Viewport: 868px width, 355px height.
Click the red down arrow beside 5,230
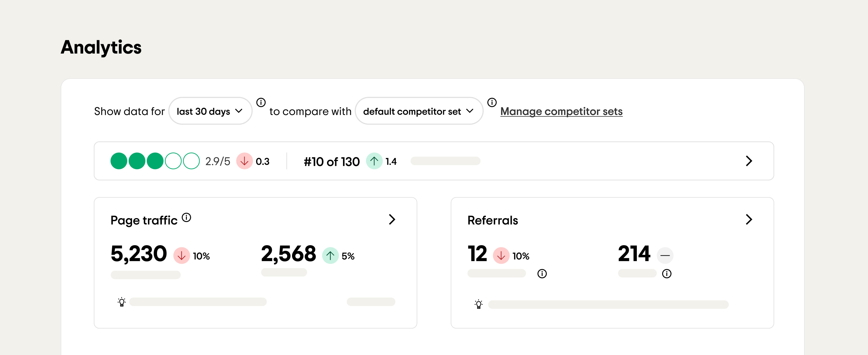point(182,255)
